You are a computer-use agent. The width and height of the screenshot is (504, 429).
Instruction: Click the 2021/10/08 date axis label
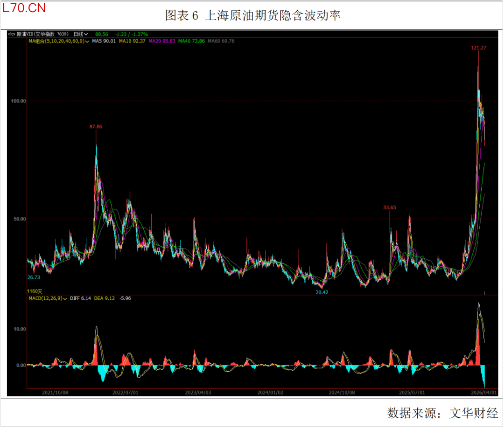[55, 393]
